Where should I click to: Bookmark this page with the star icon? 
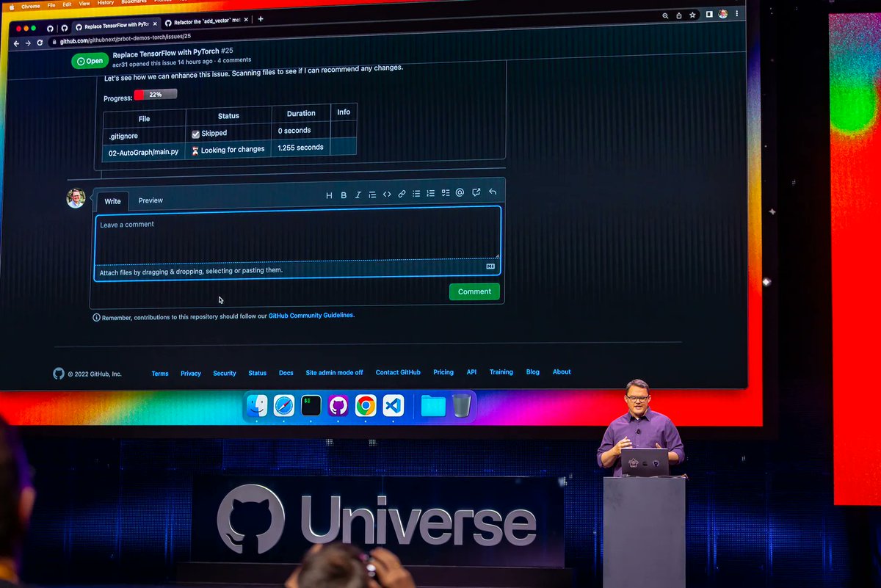692,15
